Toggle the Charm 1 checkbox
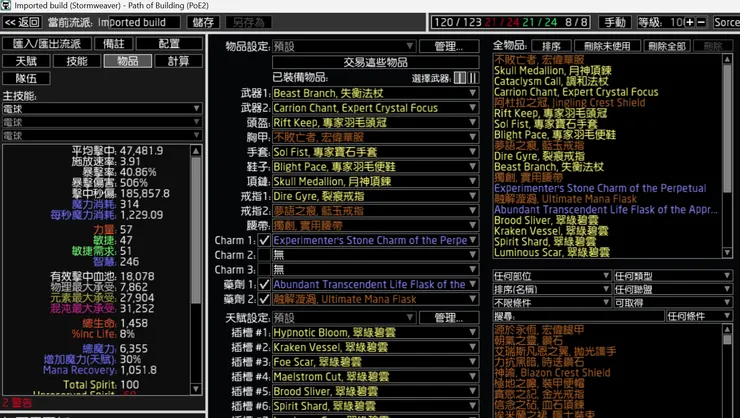740x418 pixels. (264, 240)
